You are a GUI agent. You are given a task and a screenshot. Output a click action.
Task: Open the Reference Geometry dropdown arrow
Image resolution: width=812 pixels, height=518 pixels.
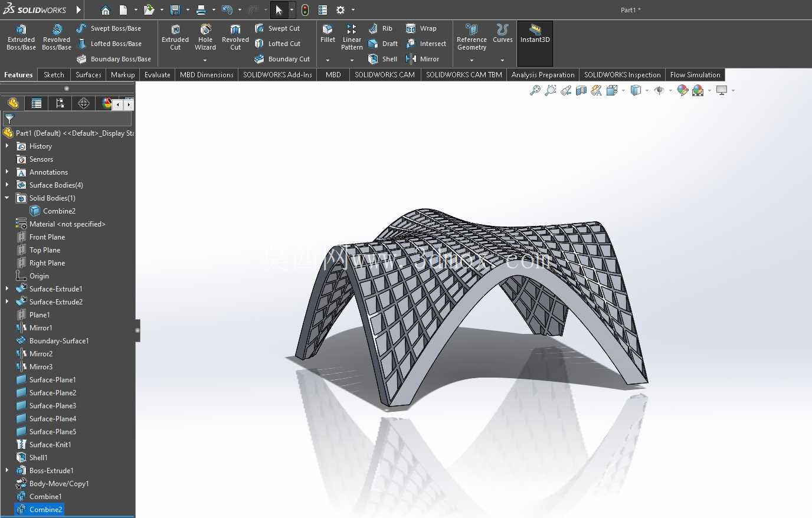click(x=472, y=60)
